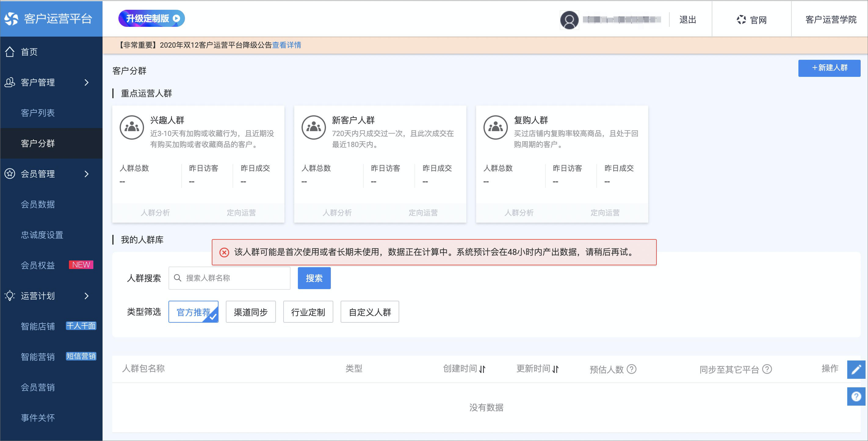868x441 pixels.
Task: Click the 复购人群 group icon
Action: [496, 127]
